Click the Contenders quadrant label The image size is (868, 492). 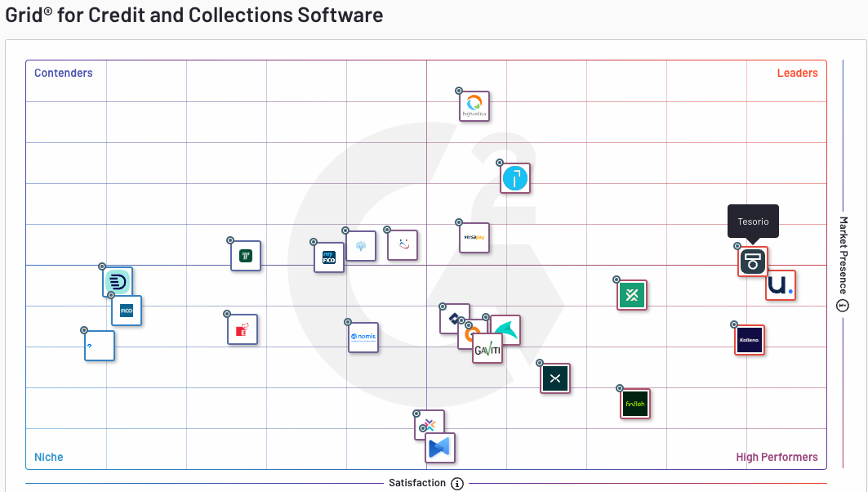pyautogui.click(x=64, y=73)
